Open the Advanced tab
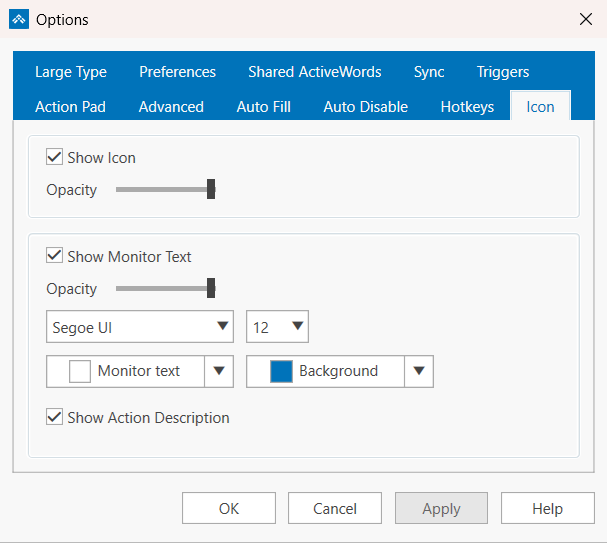The height and width of the screenshot is (543, 607). coord(171,107)
